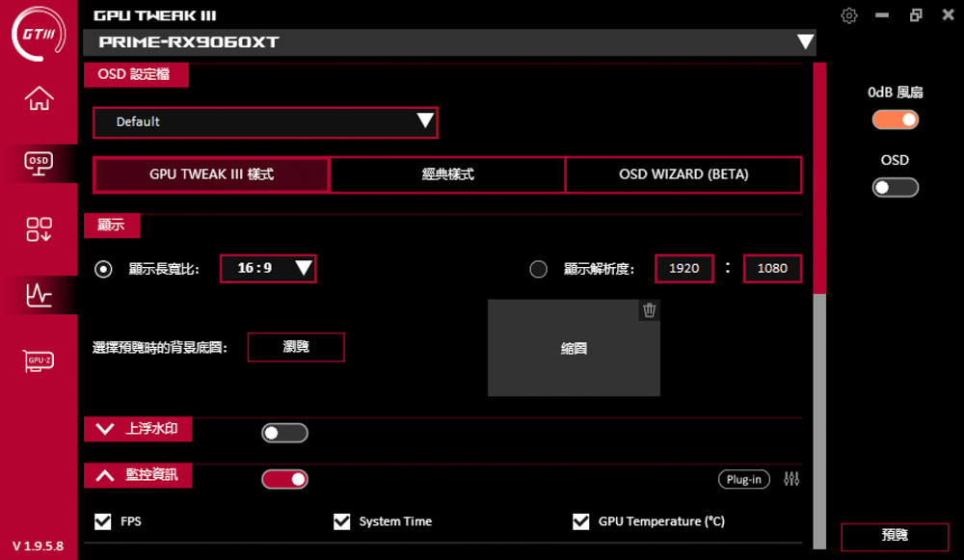Uncheck the FPS checkbox

(x=103, y=521)
